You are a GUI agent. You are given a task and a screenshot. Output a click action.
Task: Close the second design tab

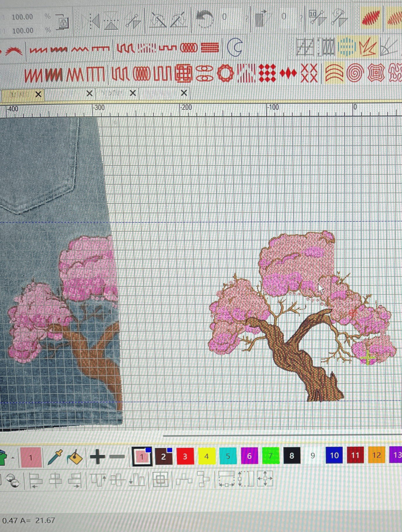pos(89,94)
